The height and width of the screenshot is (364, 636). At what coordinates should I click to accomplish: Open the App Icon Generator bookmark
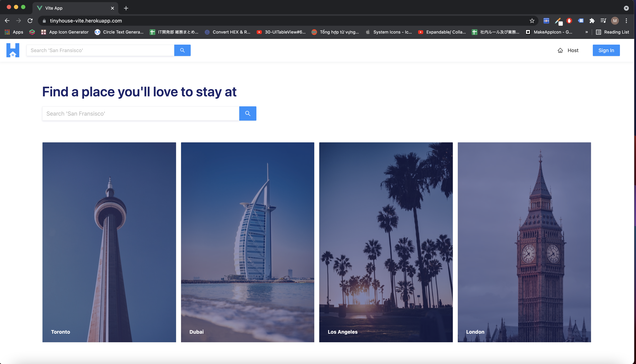(x=65, y=32)
